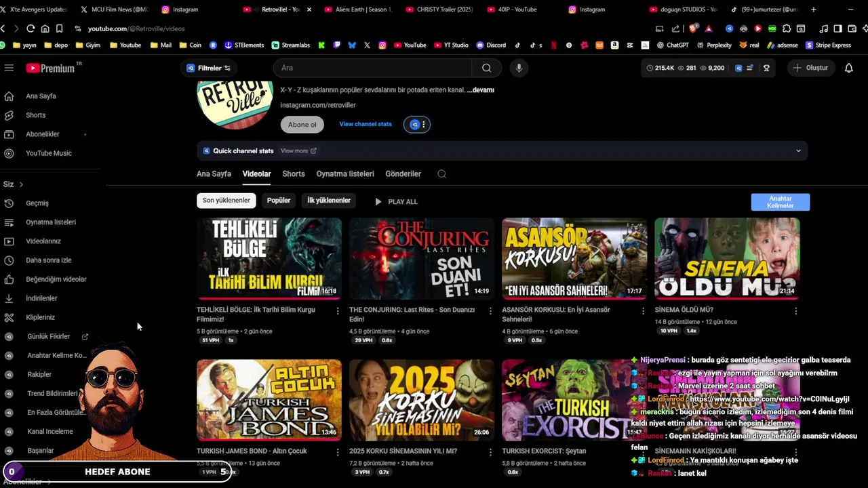Open more options for TEHLİKELİ BÖLGE video

click(338, 311)
